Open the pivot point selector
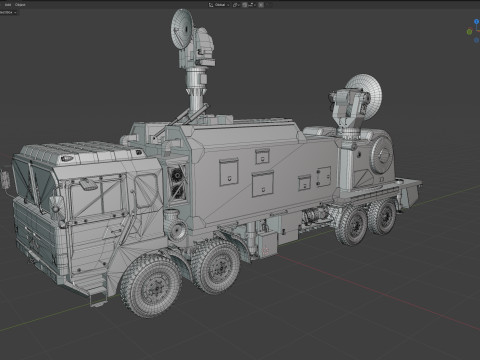The width and height of the screenshot is (480, 360). [x=236, y=5]
